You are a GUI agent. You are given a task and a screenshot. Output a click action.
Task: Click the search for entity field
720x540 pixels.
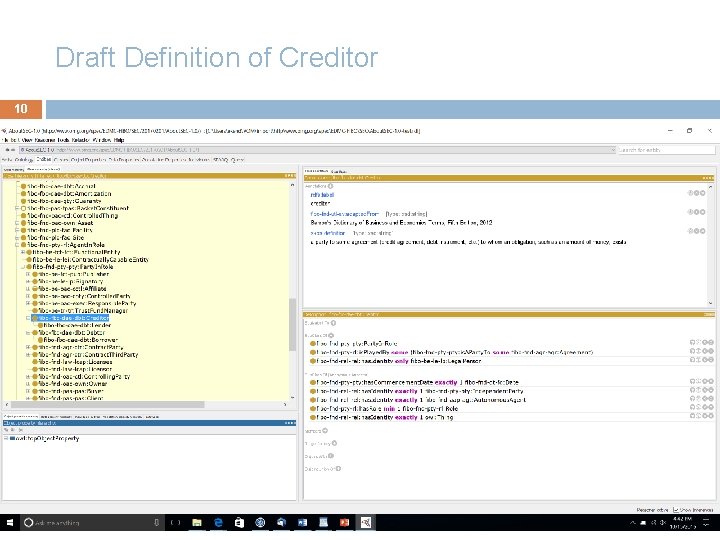pyautogui.click(x=666, y=150)
